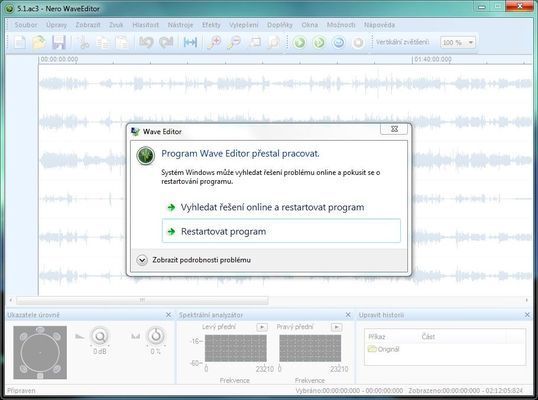538x400 pixels.
Task: Click the Zoom Out magnifier icon
Action: [x=235, y=43]
